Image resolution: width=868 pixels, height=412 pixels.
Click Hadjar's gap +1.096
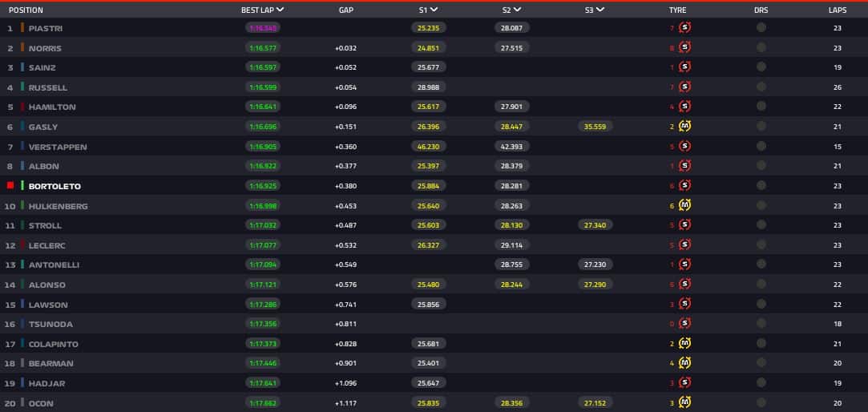point(346,383)
